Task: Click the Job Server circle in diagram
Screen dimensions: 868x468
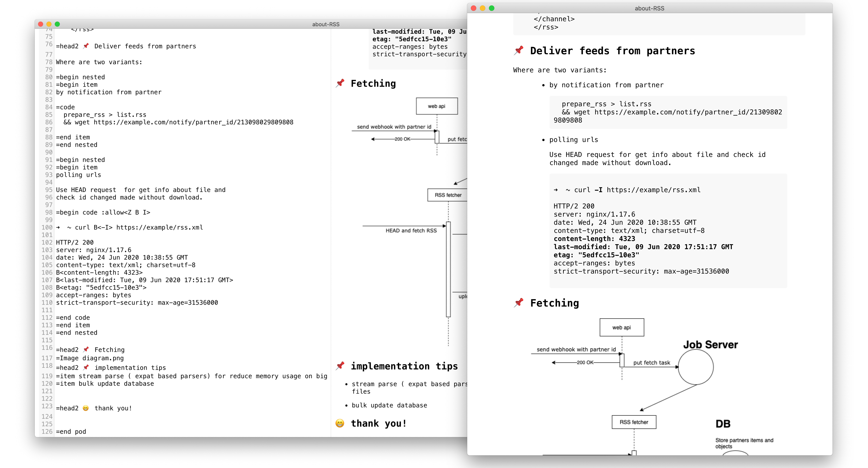Action: [x=696, y=367]
